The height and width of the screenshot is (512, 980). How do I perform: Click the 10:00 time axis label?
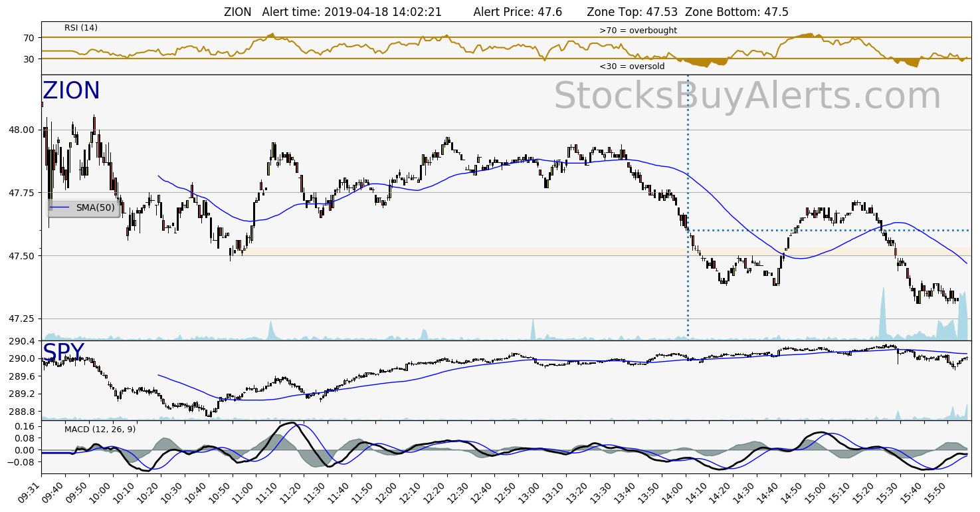100,492
